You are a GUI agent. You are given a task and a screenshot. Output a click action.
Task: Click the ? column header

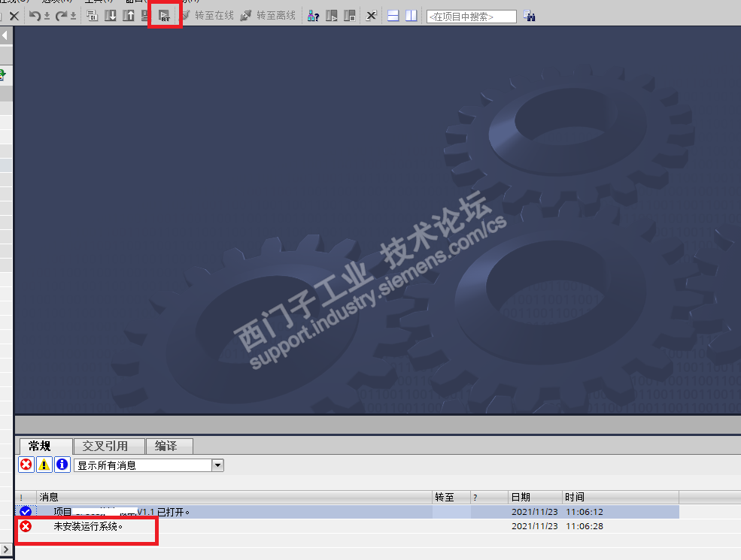tap(490, 497)
